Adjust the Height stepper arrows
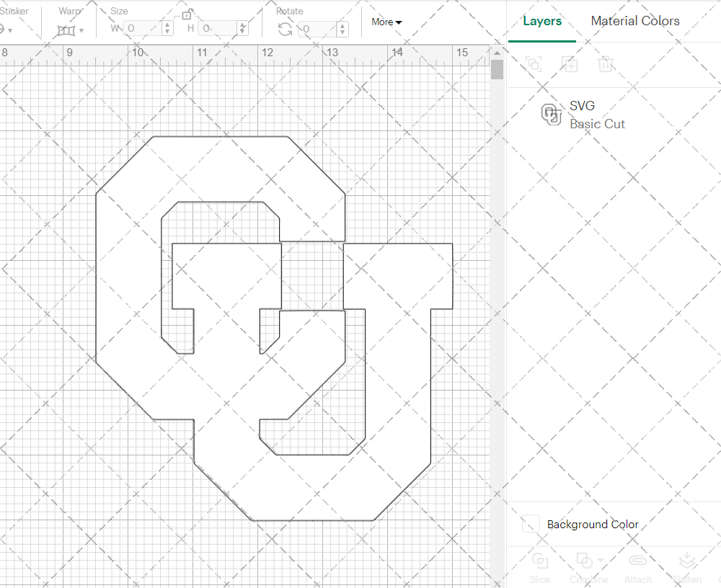This screenshot has width=721, height=588. (x=244, y=29)
